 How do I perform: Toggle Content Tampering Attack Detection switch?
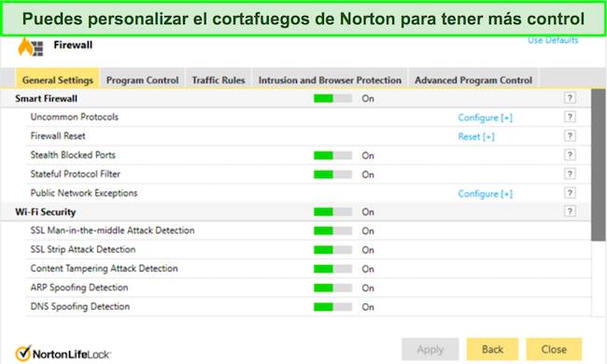[332, 269]
